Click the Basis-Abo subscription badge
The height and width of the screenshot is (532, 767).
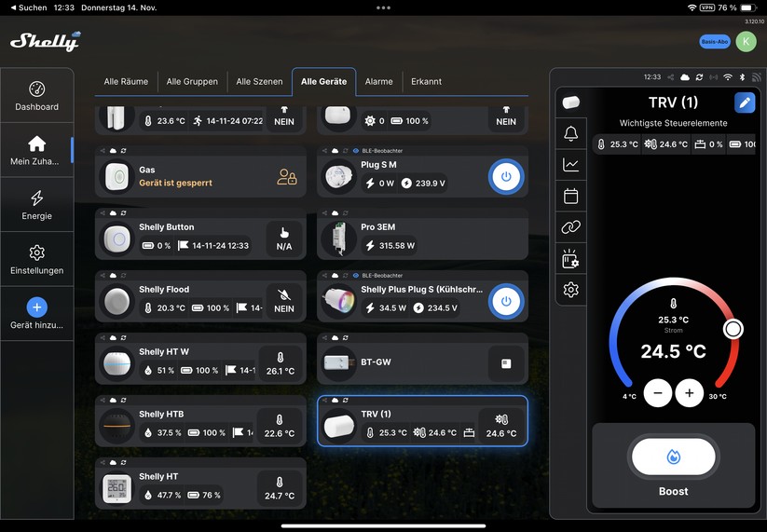pyautogui.click(x=715, y=42)
